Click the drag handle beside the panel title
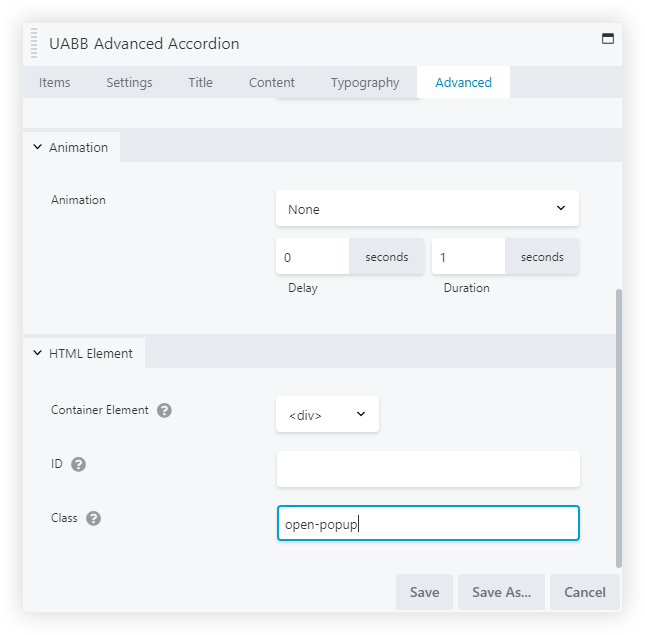Viewport: 645px width, 635px height. pos(35,44)
